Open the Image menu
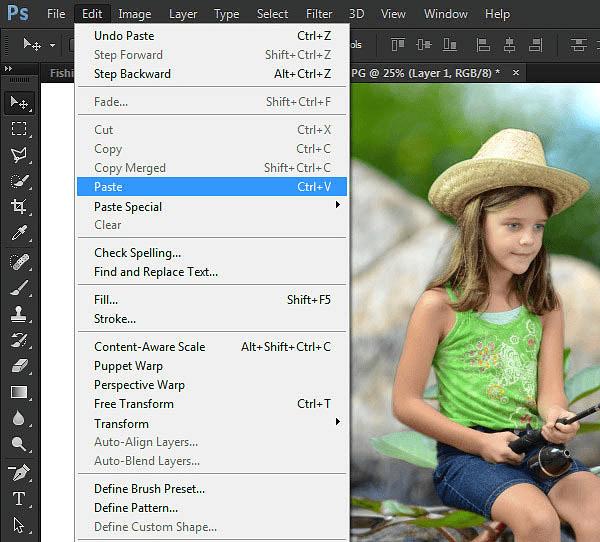 pyautogui.click(x=135, y=14)
